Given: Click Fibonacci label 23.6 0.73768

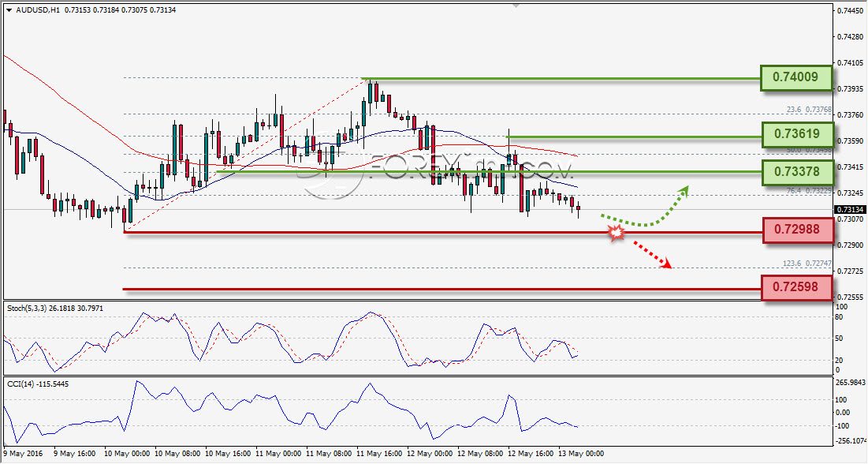Looking at the screenshot, I should [x=809, y=110].
